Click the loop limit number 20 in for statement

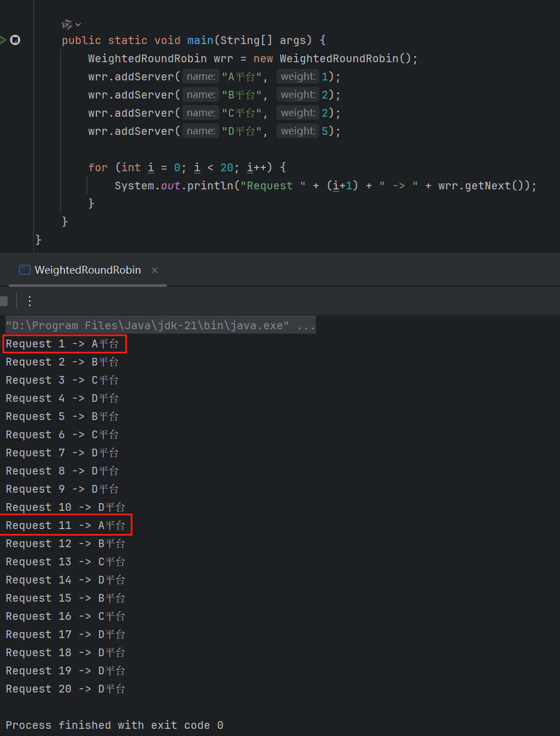[x=226, y=167]
